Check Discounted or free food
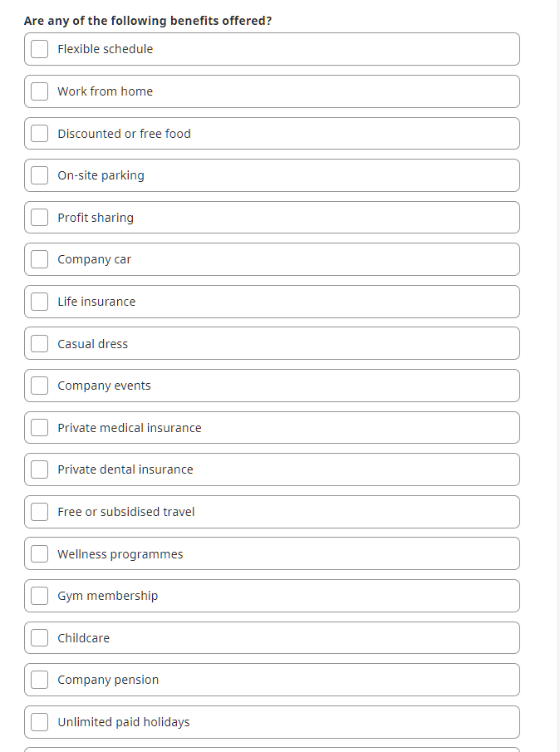560x752 pixels. (40, 134)
